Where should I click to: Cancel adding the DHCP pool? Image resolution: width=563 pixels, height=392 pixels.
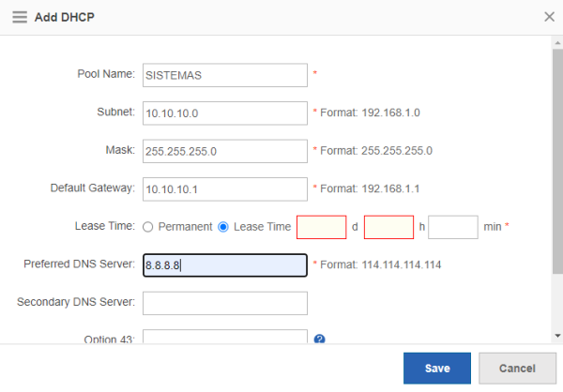click(x=517, y=369)
